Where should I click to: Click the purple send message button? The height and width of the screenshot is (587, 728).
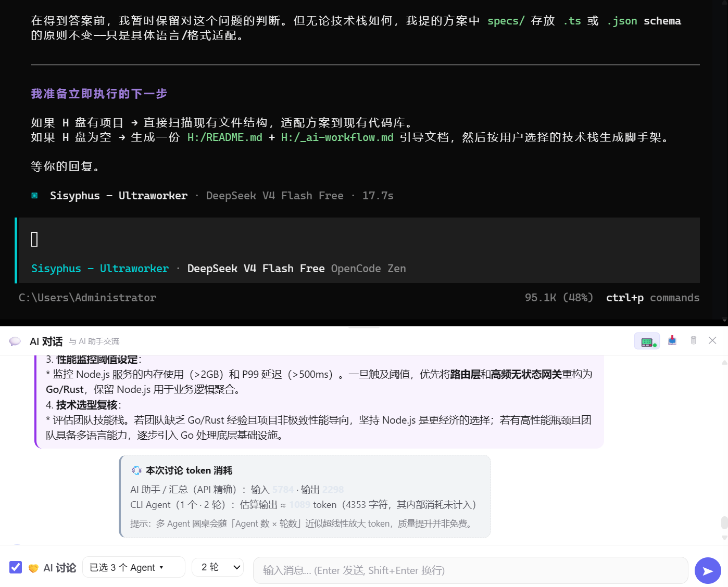(708, 571)
